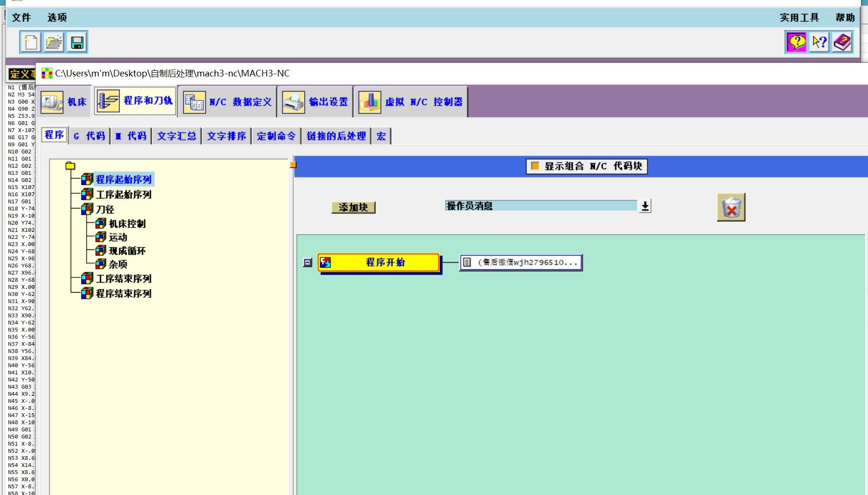Select 机床控制 in the tree

coord(127,224)
